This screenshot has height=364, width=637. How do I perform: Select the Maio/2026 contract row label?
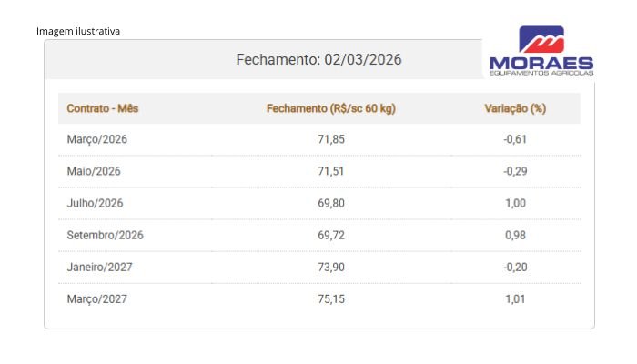click(94, 171)
